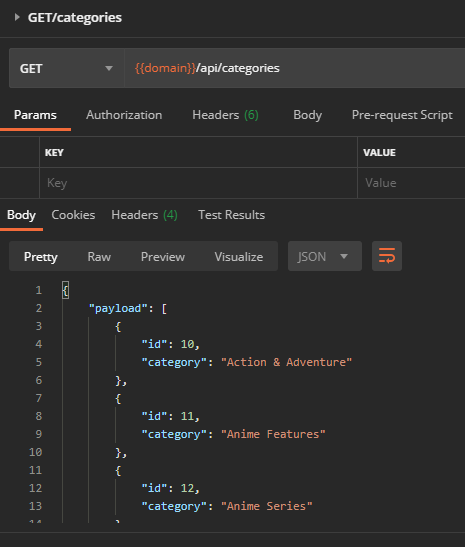Open the request Headers (6) tab
Image resolution: width=465 pixels, height=547 pixels.
pos(225,115)
